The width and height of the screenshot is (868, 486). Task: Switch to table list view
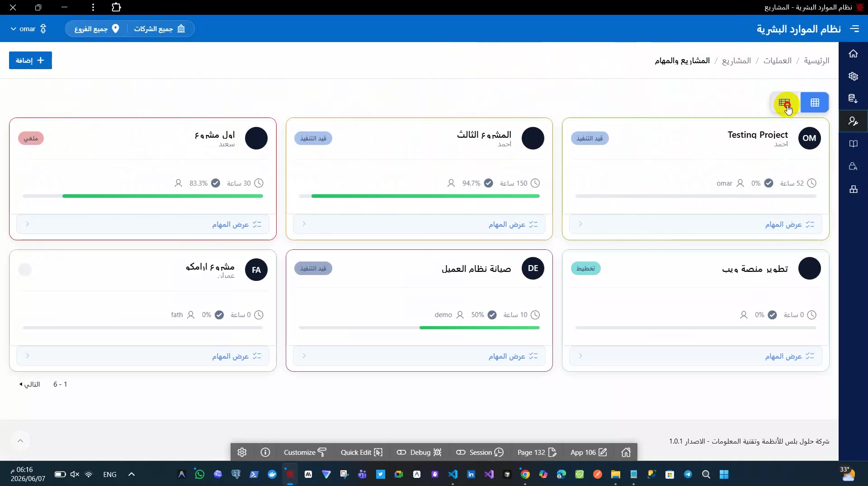pos(785,103)
